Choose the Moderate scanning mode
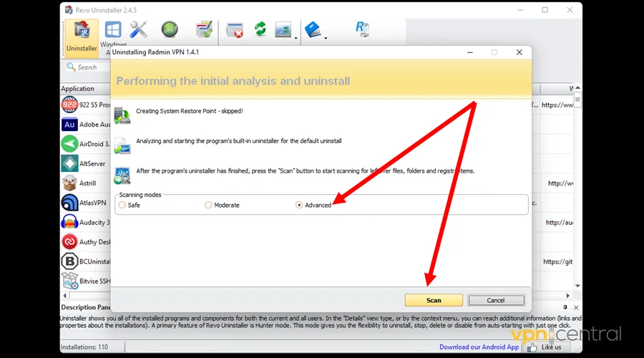The height and width of the screenshot is (358, 644). pyautogui.click(x=208, y=205)
